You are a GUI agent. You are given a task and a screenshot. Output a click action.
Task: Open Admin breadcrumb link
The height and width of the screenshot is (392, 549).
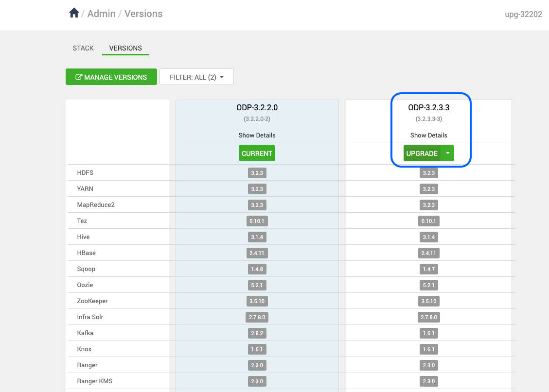101,14
